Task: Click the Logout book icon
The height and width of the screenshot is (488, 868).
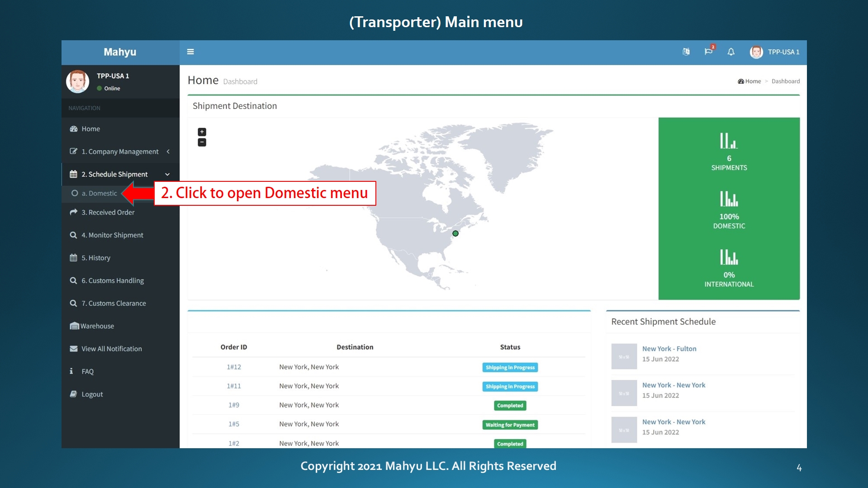Action: pyautogui.click(x=73, y=394)
